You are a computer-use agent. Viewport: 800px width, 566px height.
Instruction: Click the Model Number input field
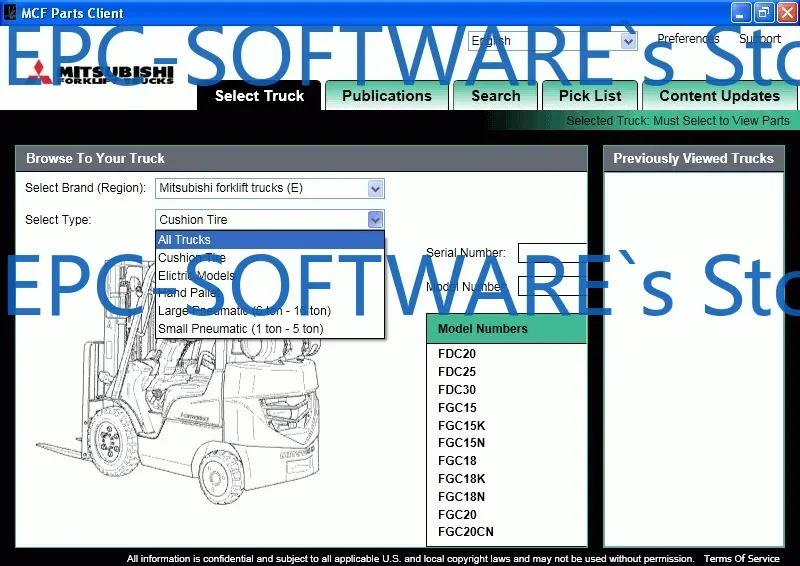pos(552,286)
